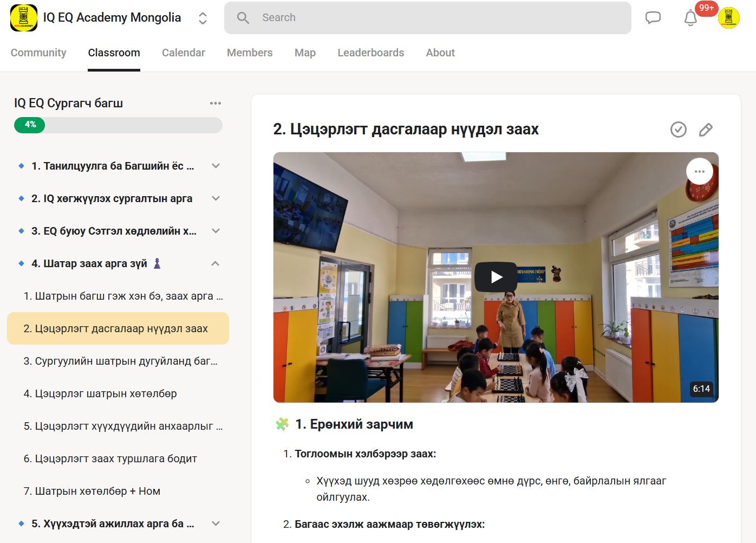Open the community switcher arrows
This screenshot has height=543, width=756.
[x=203, y=18]
